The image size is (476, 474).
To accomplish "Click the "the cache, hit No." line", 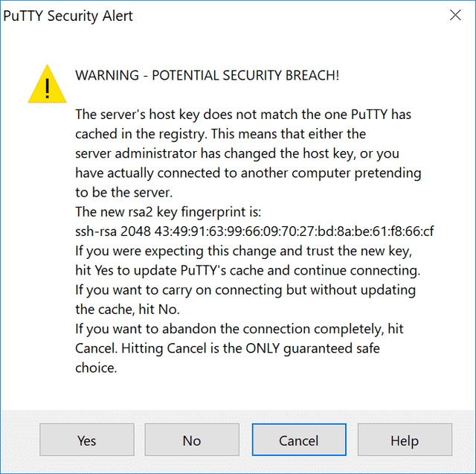I will point(127,309).
